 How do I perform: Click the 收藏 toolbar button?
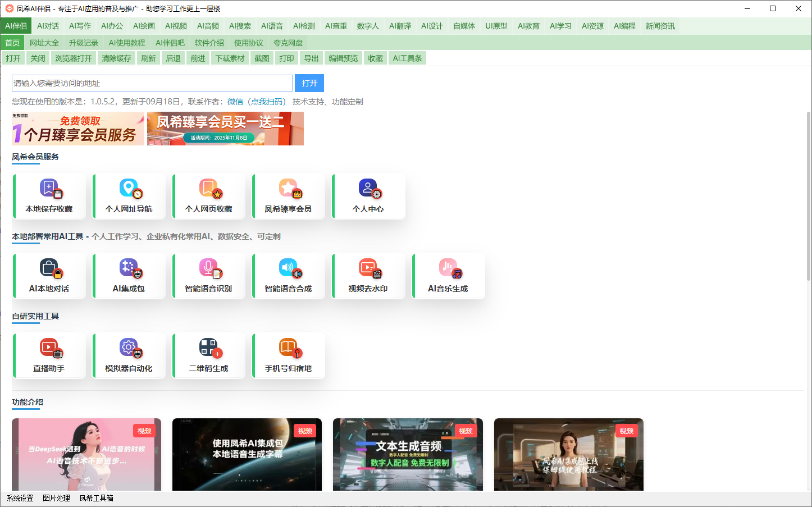[376, 58]
